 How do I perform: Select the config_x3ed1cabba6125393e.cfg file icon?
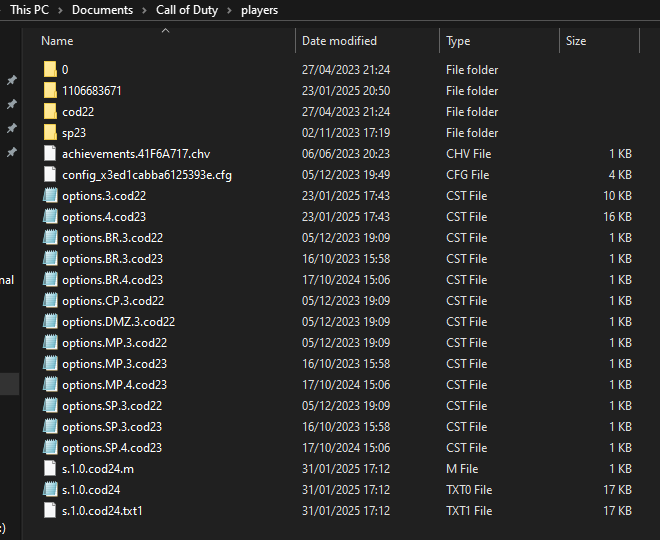(x=50, y=175)
